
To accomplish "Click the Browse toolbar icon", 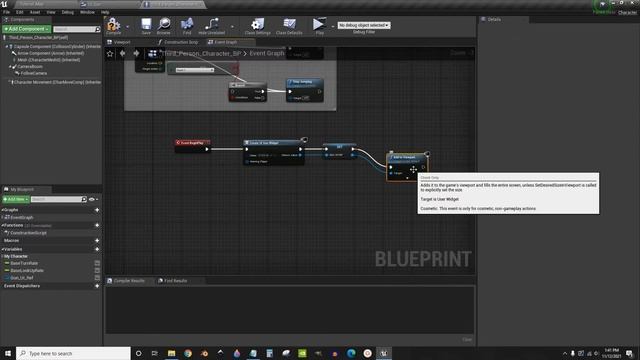I will [164, 26].
